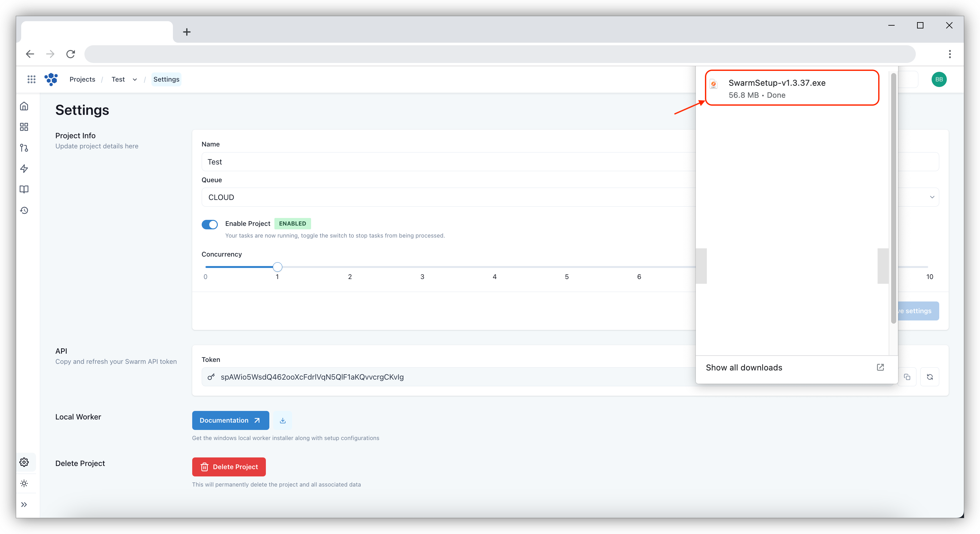Select the Home icon in sidebar

point(24,106)
